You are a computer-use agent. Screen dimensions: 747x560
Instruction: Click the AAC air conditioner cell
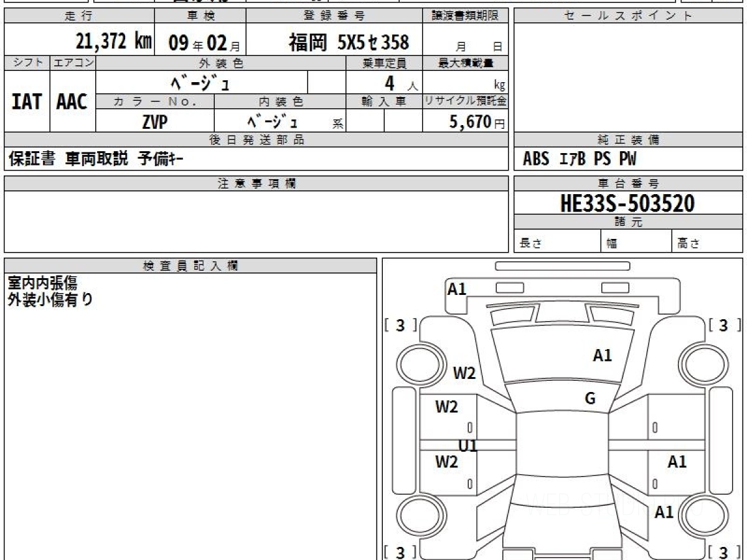coord(72,102)
